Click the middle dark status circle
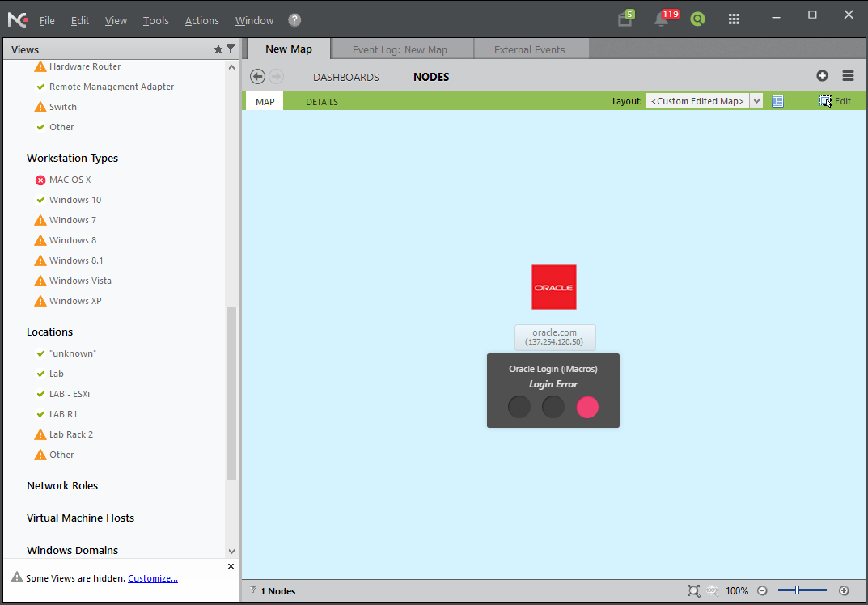 point(553,407)
